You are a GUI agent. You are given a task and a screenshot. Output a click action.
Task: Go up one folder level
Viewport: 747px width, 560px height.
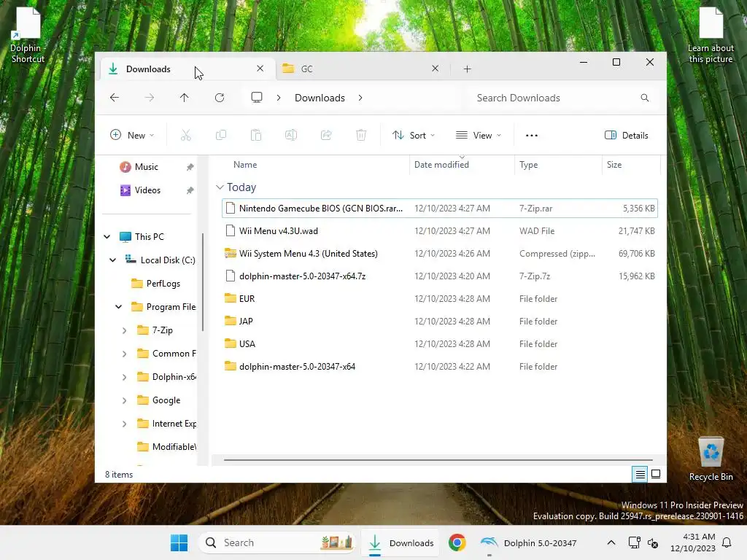pyautogui.click(x=185, y=98)
